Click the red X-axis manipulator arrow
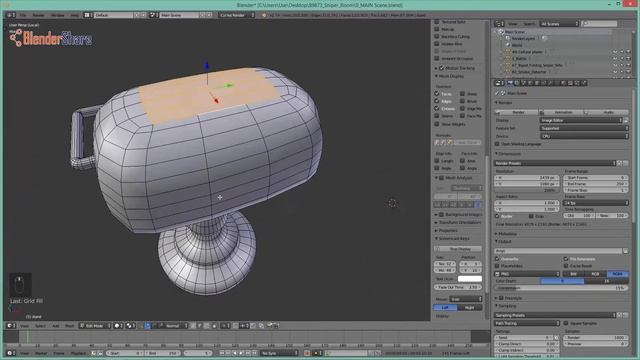640x360 pixels. coord(216,100)
